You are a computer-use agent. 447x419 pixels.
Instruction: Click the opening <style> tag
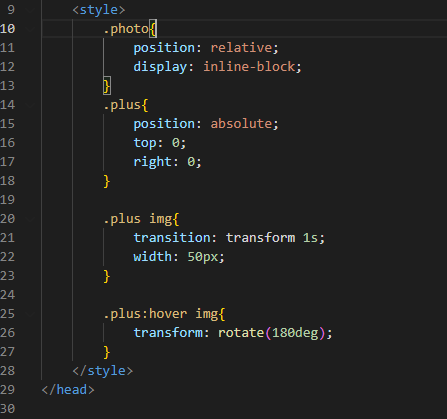click(x=99, y=10)
